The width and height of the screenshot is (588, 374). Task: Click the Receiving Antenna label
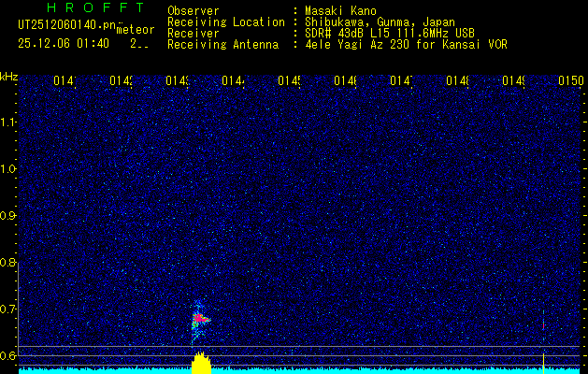[x=222, y=45]
